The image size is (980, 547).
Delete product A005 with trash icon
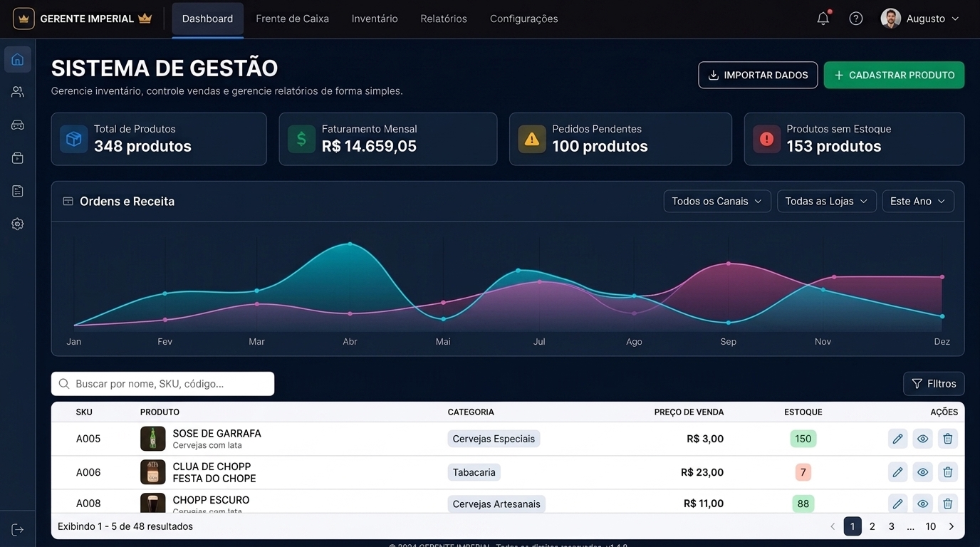(x=948, y=439)
